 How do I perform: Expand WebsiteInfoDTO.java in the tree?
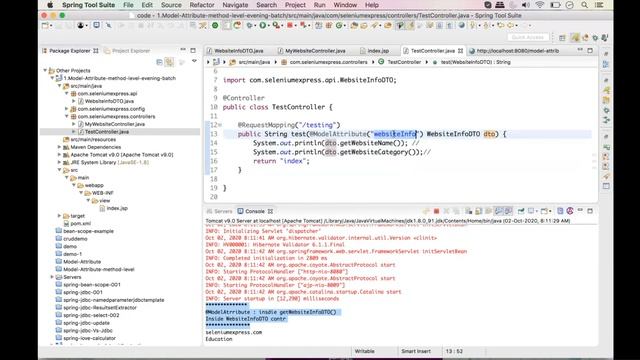[x=74, y=101]
